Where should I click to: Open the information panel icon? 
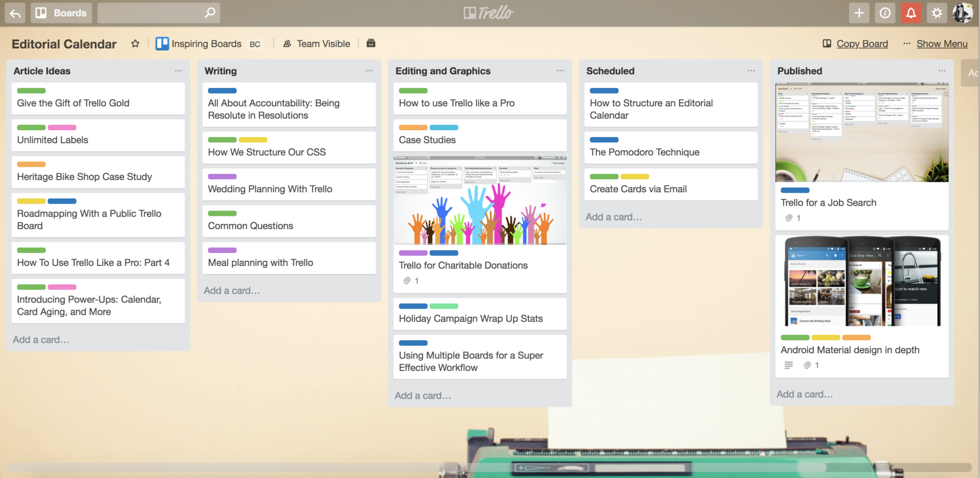tap(885, 13)
